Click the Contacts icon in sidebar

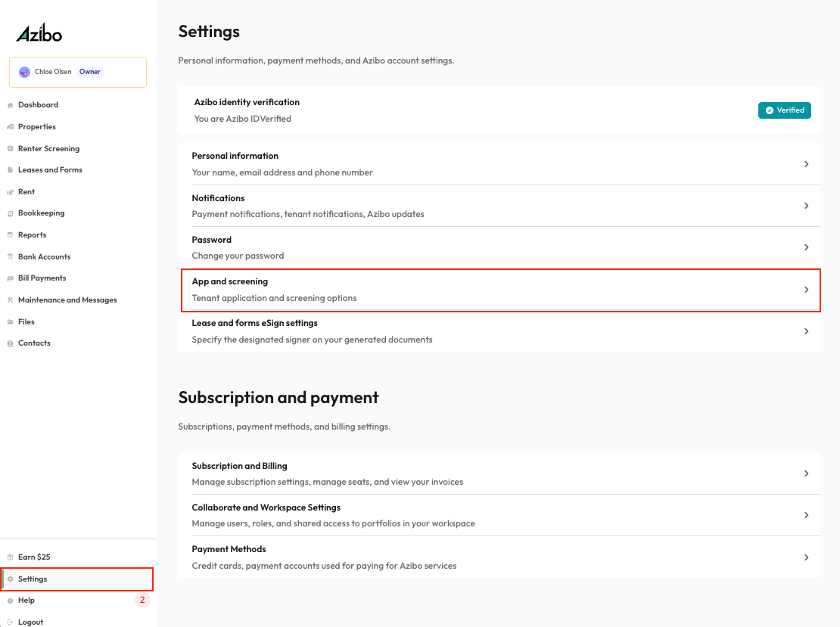pyautogui.click(x=10, y=343)
